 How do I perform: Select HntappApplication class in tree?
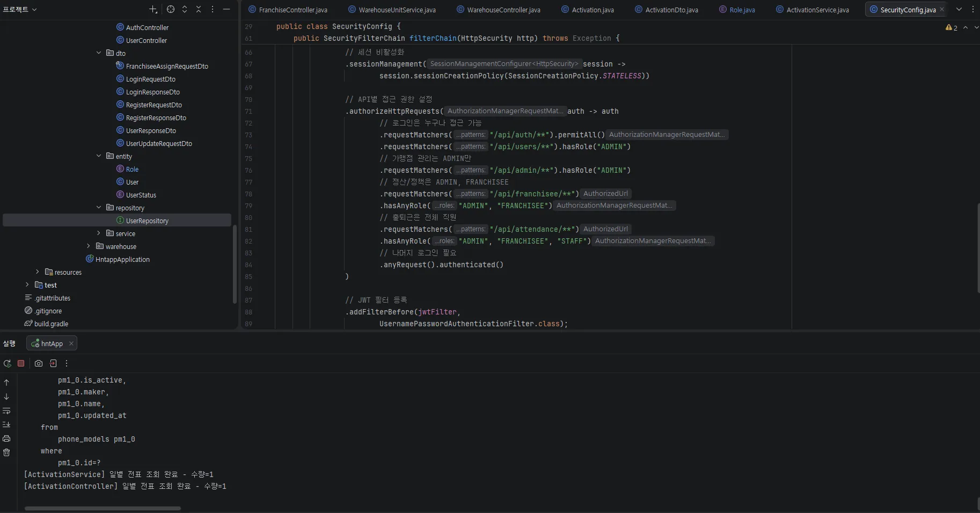118,259
